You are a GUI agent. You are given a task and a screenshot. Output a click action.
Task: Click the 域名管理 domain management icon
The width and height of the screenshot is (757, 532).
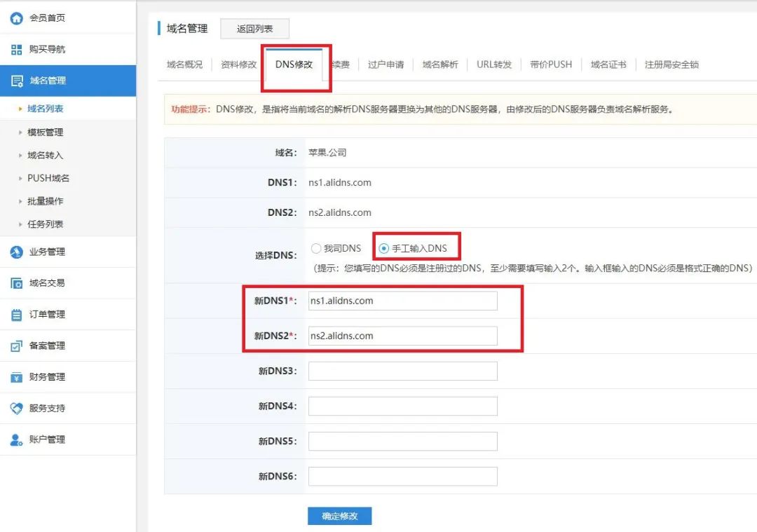(18, 81)
